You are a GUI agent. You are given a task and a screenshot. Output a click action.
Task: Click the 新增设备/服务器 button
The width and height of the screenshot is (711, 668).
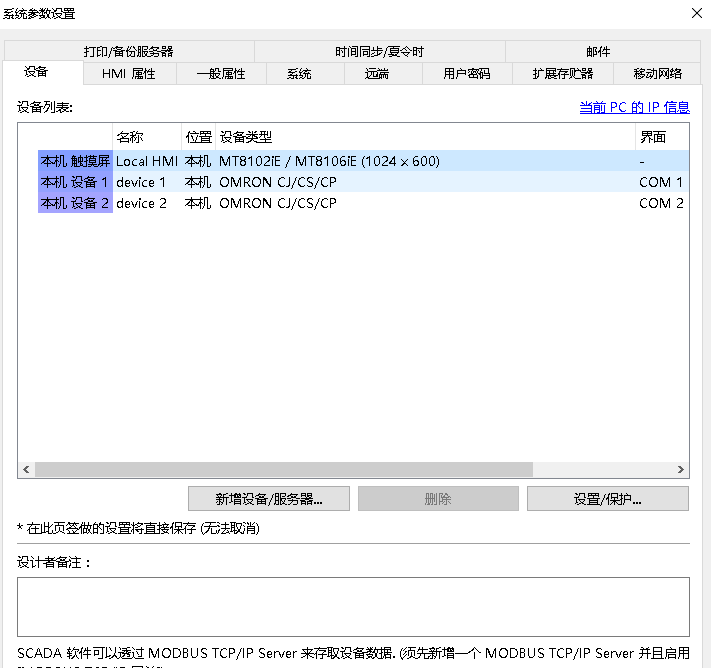[x=268, y=499]
